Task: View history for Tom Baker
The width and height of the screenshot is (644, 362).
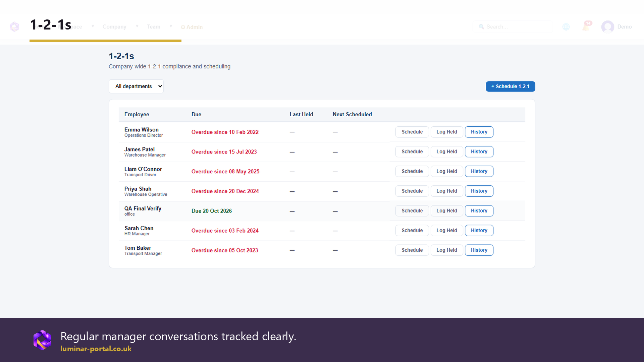Action: tap(479, 250)
